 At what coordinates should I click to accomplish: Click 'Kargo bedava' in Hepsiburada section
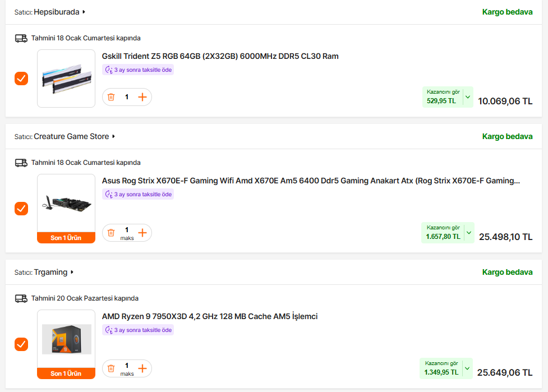[508, 12]
